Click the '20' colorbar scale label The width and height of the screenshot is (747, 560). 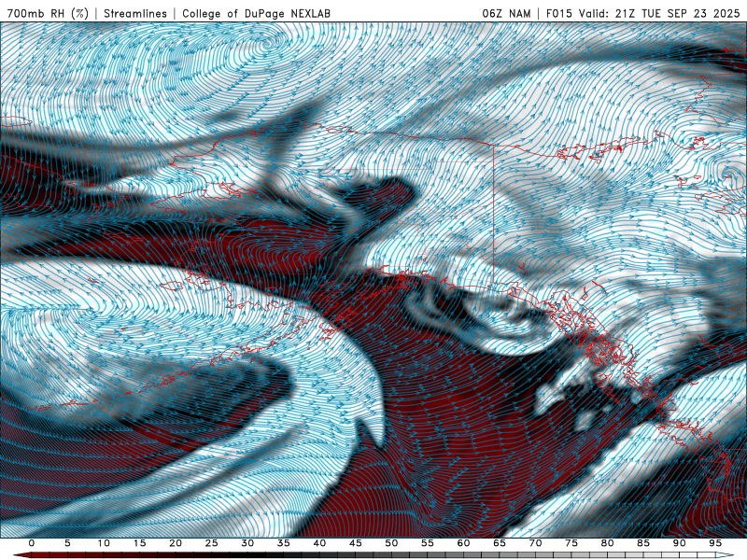tap(176, 543)
